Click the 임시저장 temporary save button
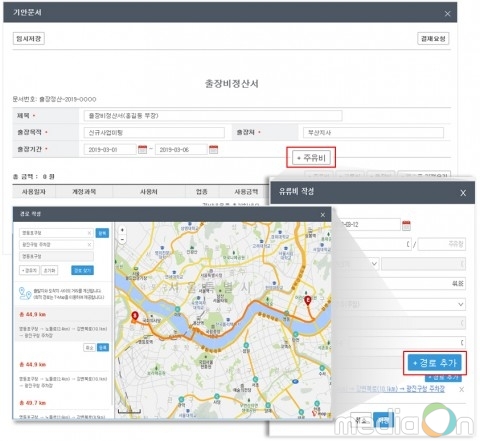 click(x=29, y=38)
